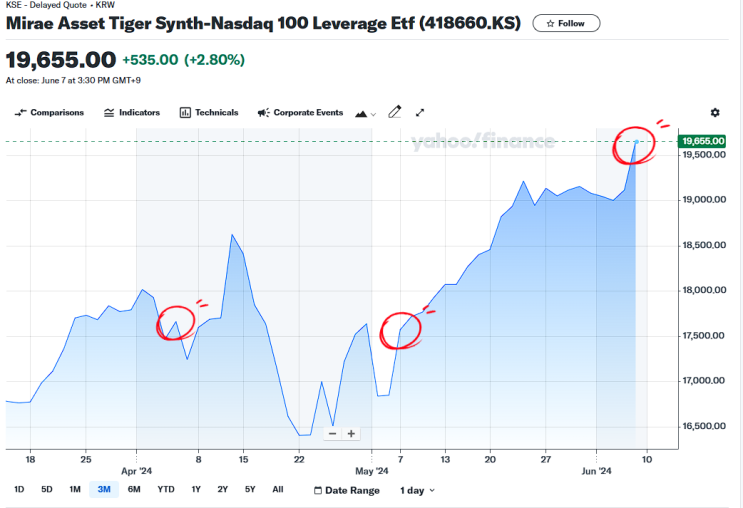The width and height of the screenshot is (743, 508).
Task: Select the pencil draw tool
Action: 395,112
